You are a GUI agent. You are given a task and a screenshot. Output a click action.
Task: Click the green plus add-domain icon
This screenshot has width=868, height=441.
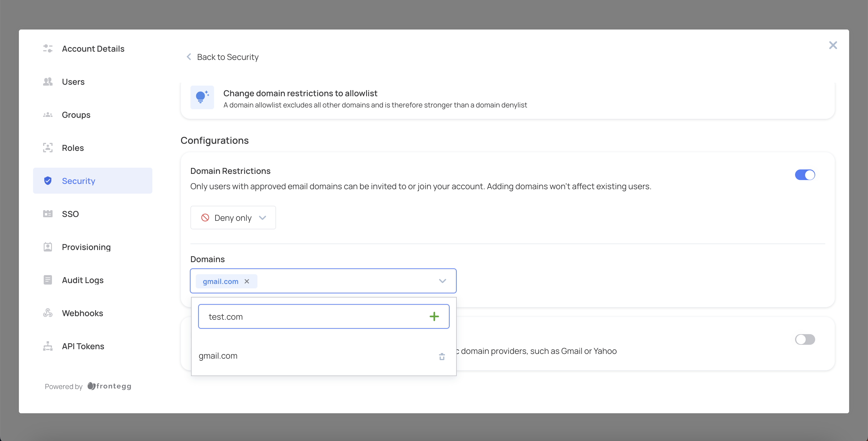(434, 316)
